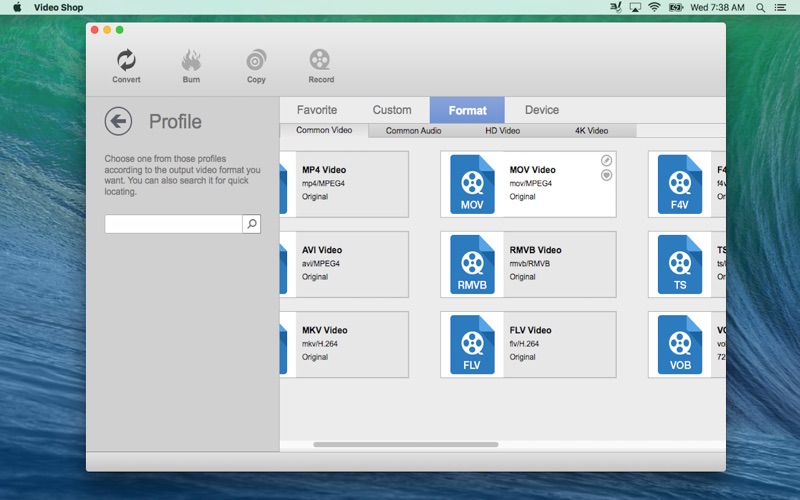Click the Original label under MKV Video
Screen dimensions: 800x500
tap(315, 357)
